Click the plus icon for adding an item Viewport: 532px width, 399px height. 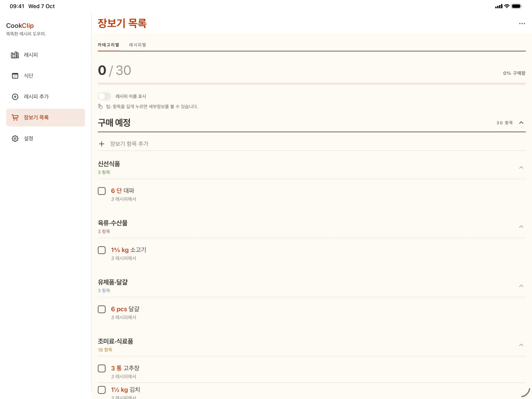click(x=102, y=144)
